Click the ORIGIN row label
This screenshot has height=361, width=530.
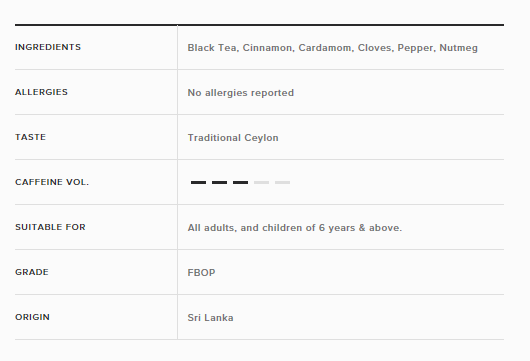point(32,317)
